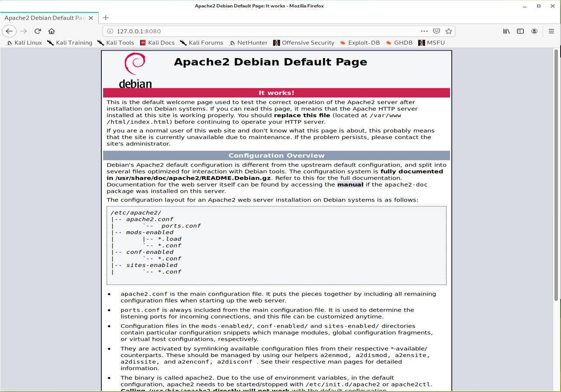Toggle the sidebars view
561x392 pixels.
(x=520, y=31)
